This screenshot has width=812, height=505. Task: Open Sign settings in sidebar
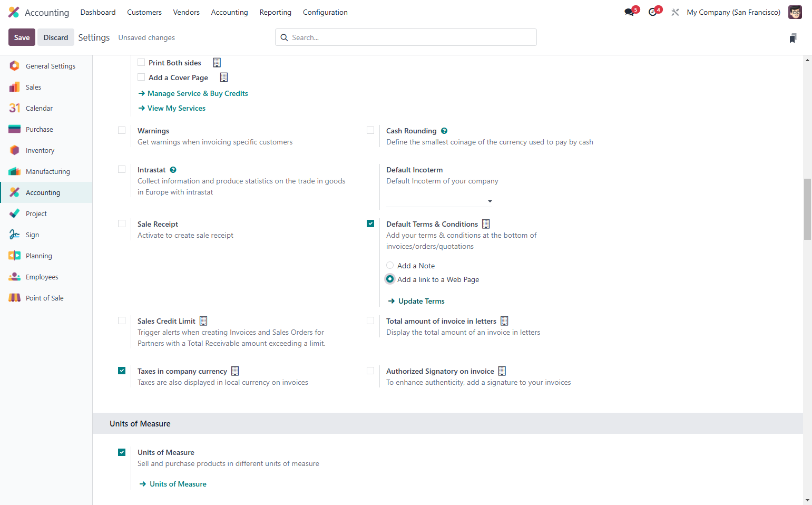(46, 235)
